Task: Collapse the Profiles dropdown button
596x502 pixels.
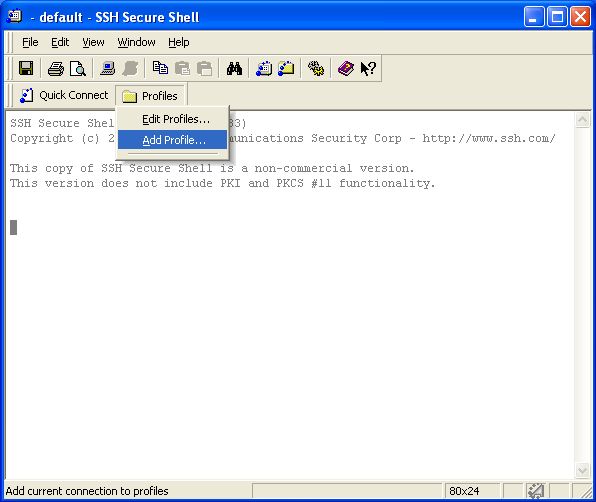Action: click(x=151, y=96)
